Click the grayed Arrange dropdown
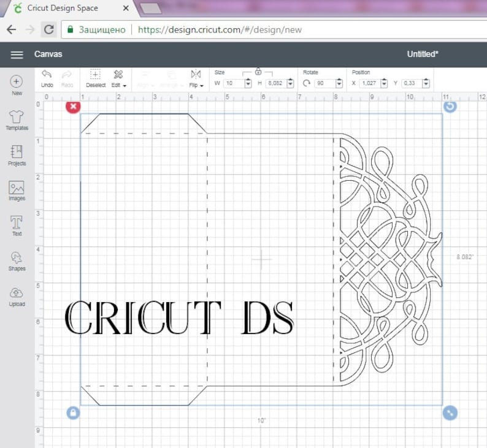Screen dimensions: 487x448 (171, 79)
